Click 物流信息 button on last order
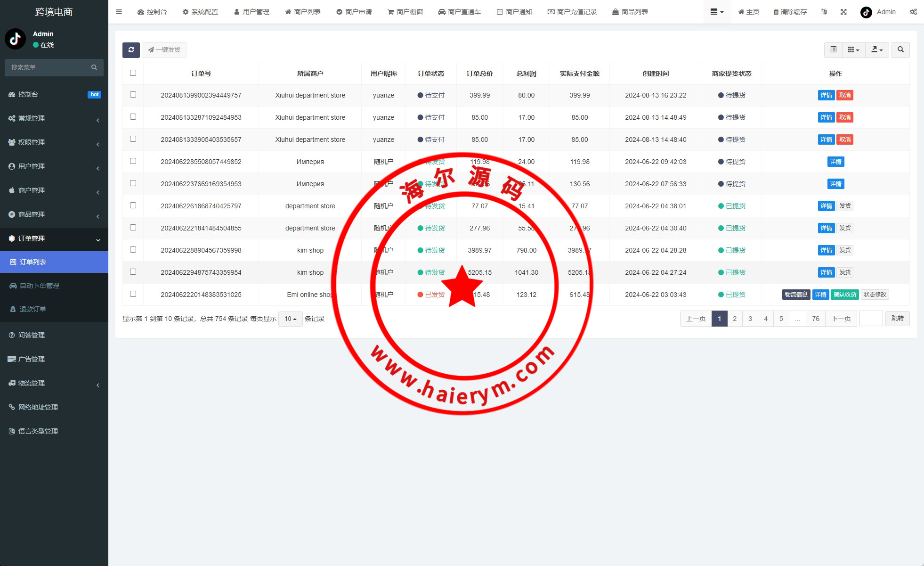The image size is (924, 566). pos(796,295)
